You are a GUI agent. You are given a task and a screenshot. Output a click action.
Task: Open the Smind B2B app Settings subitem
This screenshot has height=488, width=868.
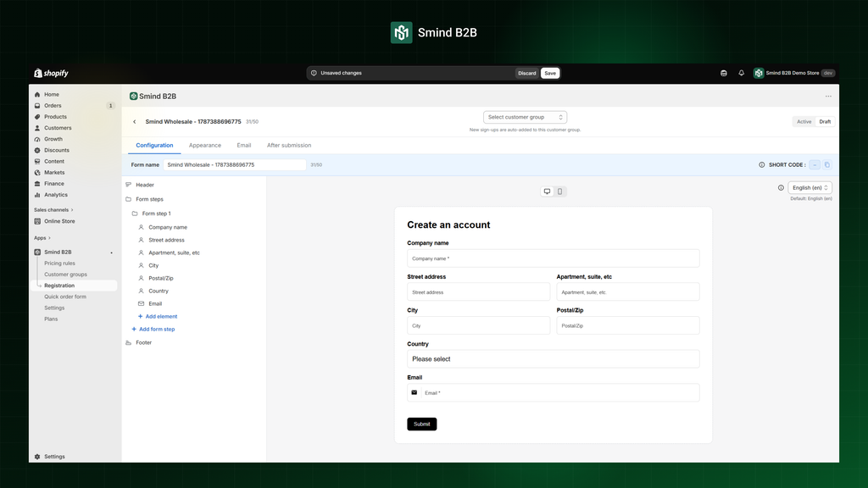click(x=54, y=308)
